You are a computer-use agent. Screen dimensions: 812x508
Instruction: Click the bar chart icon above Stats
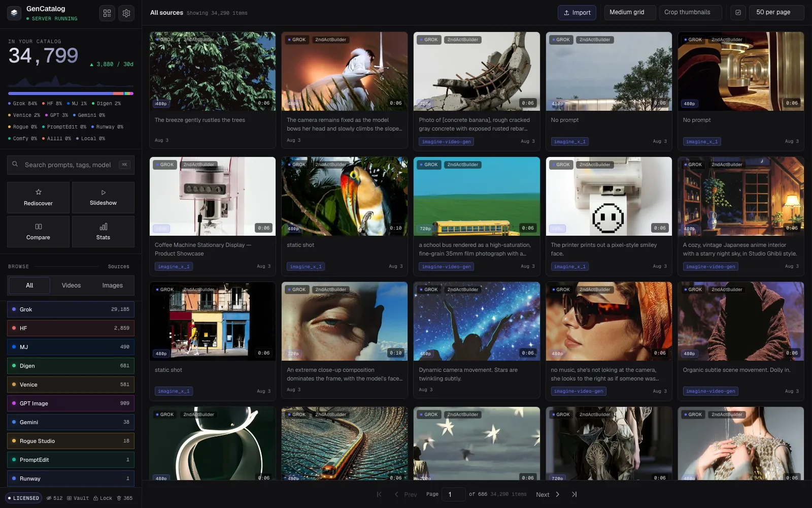(104, 227)
